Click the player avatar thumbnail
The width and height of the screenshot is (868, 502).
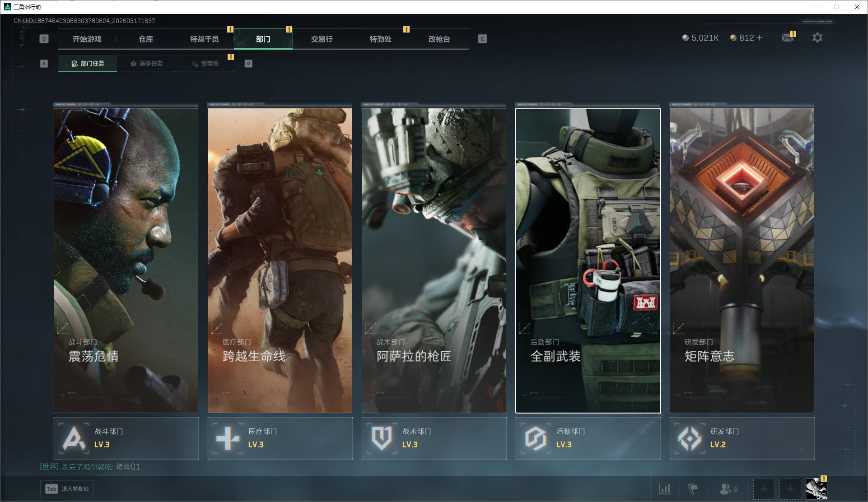pyautogui.click(x=817, y=489)
